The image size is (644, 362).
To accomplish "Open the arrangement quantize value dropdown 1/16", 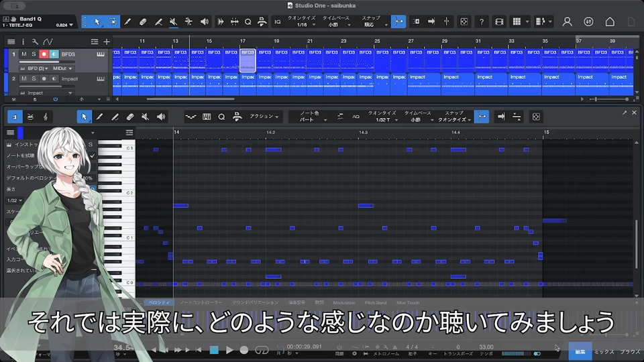I will 305,25.
